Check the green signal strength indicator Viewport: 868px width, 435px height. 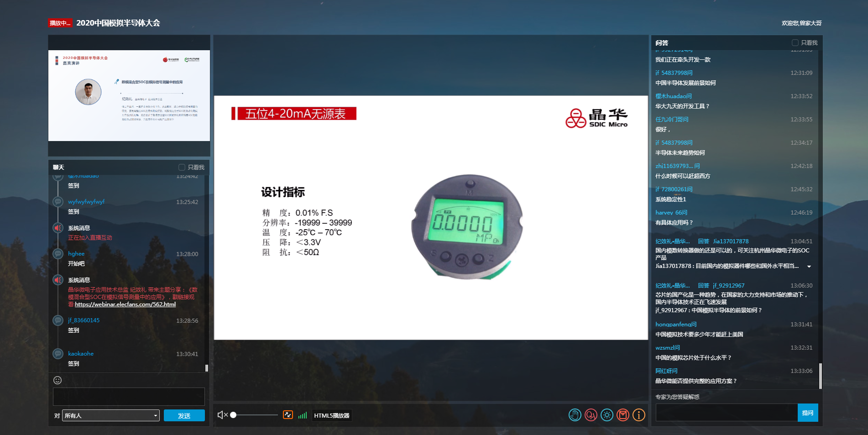tap(302, 415)
